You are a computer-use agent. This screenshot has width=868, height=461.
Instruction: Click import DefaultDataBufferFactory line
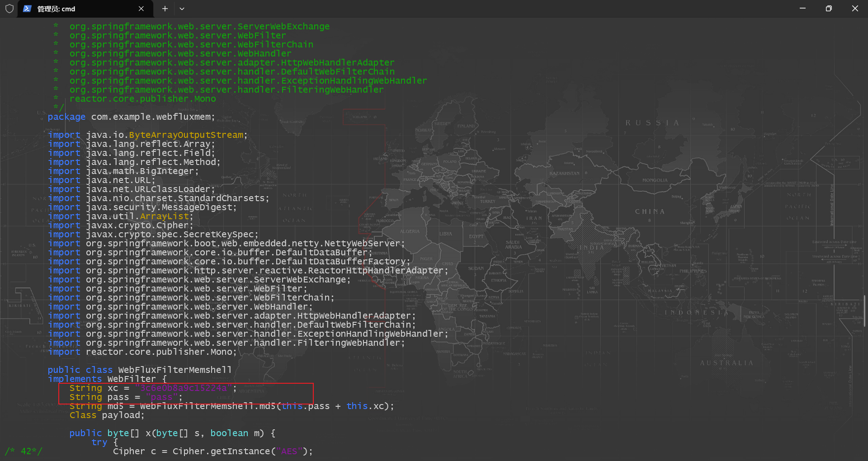point(229,262)
